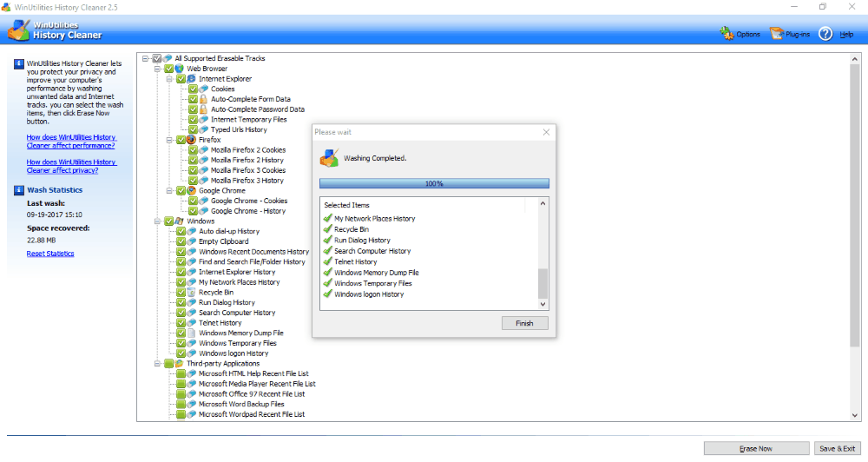Collapse the Web Browser tree node
This screenshot has height=462, width=868.
[x=158, y=69]
